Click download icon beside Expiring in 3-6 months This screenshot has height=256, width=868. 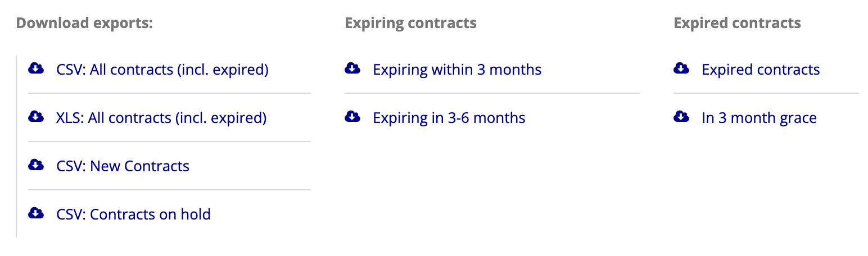[352, 117]
